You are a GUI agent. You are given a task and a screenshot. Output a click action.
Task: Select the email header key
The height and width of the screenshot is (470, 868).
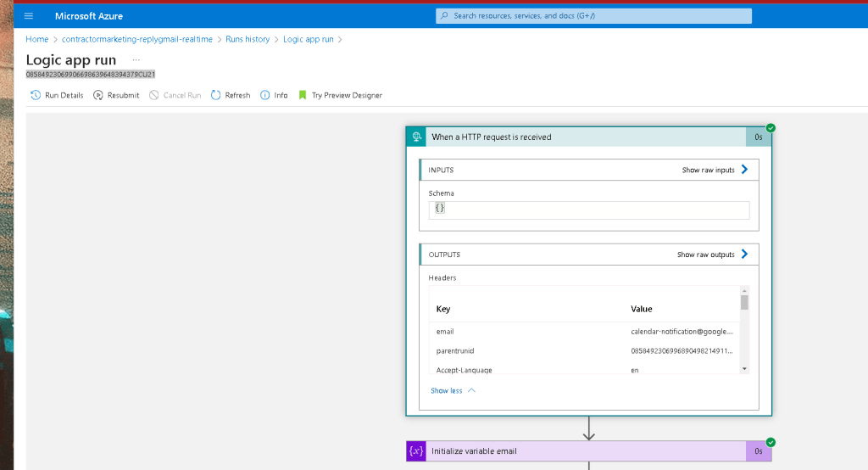point(445,332)
